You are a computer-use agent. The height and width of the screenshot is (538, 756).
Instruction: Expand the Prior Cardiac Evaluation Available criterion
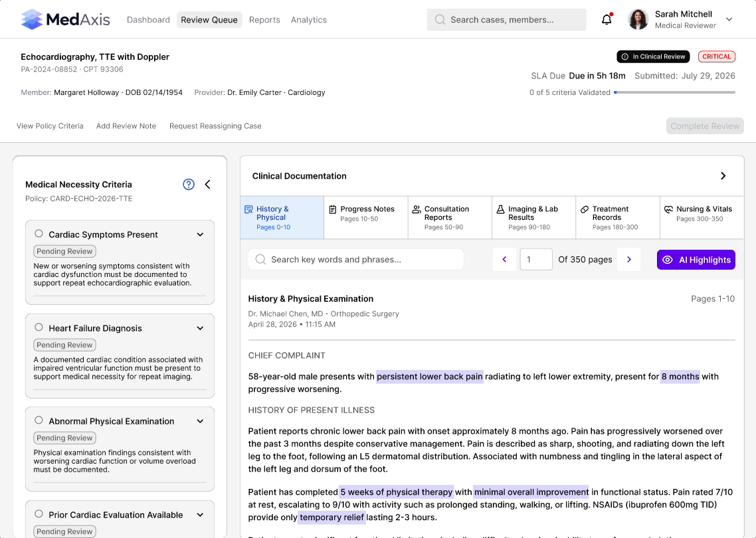200,515
